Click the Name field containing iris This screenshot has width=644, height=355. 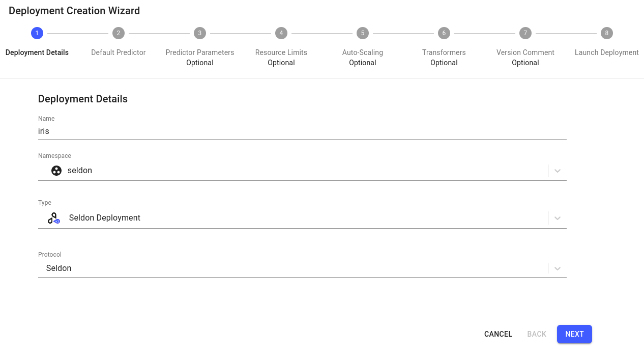[x=302, y=131]
